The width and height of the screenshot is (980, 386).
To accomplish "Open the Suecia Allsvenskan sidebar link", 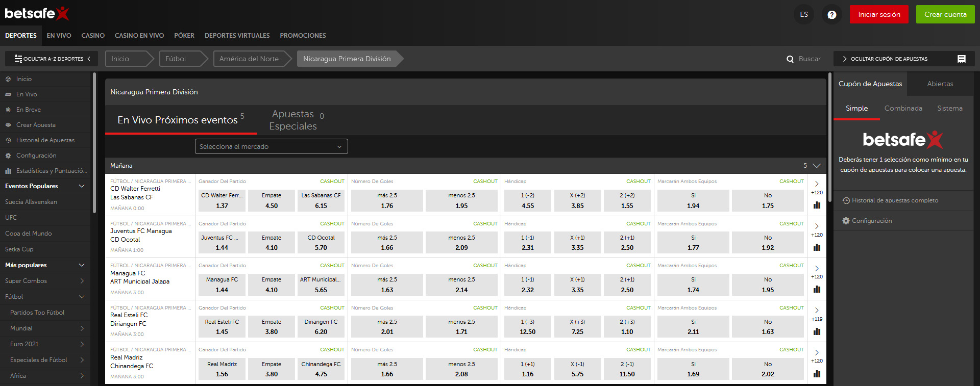I will pos(31,202).
